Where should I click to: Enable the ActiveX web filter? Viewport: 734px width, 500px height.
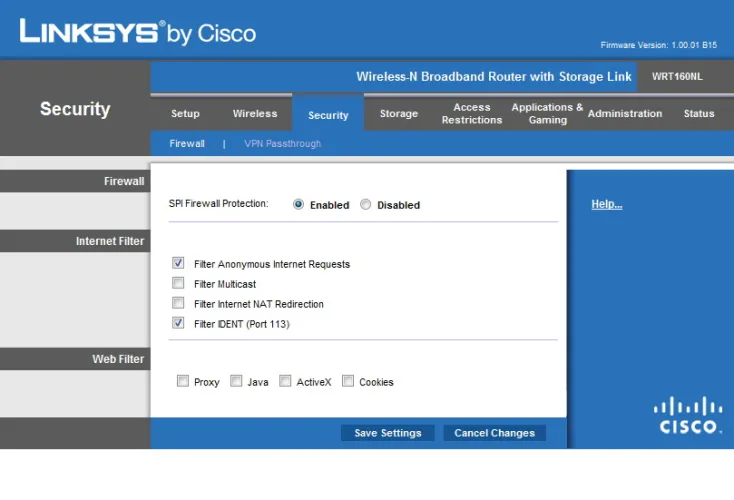point(285,381)
